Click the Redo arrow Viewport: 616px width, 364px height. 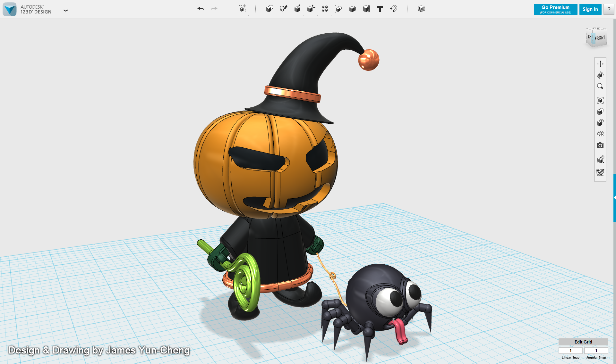[x=214, y=9]
